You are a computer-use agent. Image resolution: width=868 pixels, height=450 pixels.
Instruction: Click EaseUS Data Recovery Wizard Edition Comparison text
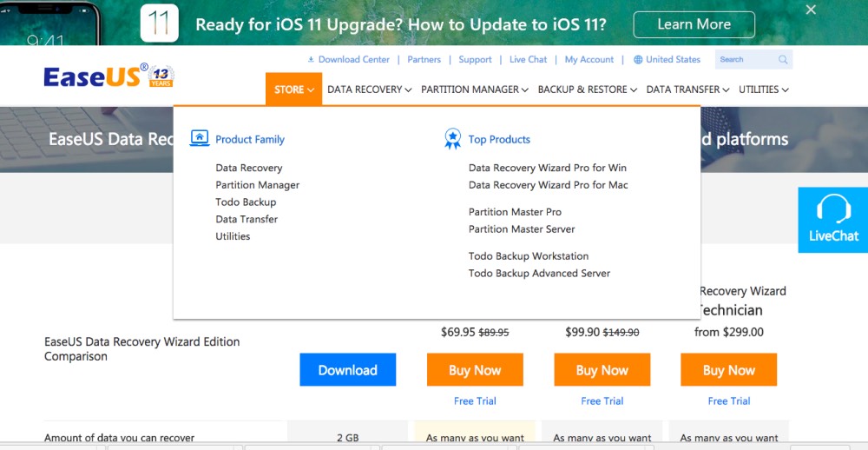142,349
